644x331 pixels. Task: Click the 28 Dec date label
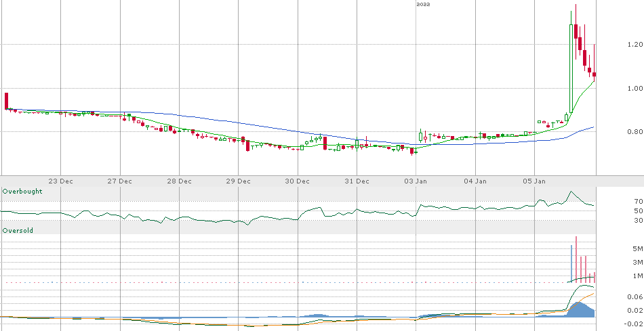tap(180, 181)
